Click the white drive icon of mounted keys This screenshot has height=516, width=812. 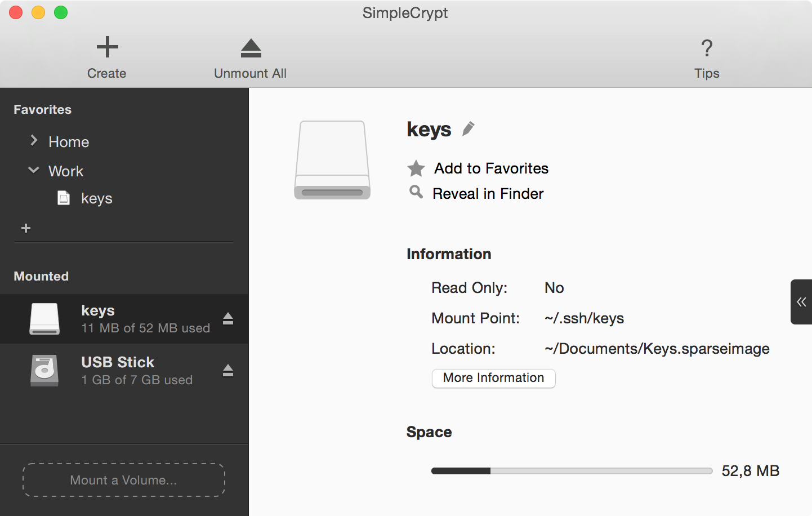pyautogui.click(x=44, y=319)
